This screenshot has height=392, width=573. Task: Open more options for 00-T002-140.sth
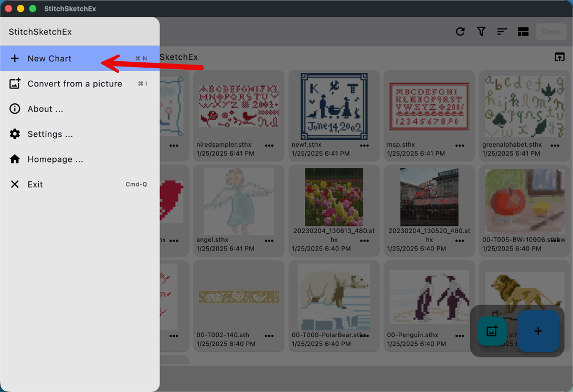click(x=269, y=336)
